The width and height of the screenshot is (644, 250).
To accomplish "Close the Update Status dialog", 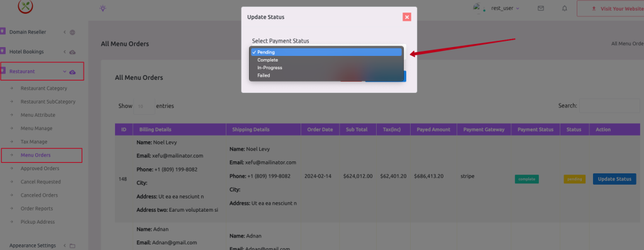I will pyautogui.click(x=407, y=17).
